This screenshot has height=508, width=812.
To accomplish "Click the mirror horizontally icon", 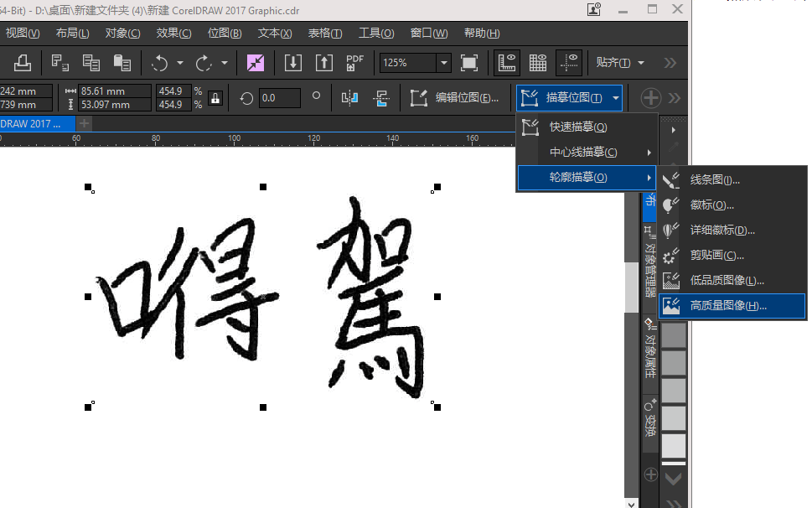I will pyautogui.click(x=349, y=97).
